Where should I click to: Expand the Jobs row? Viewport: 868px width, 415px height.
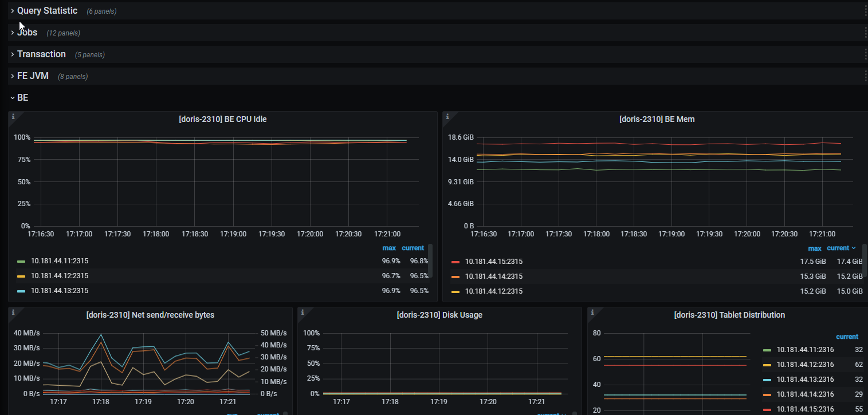pos(27,33)
